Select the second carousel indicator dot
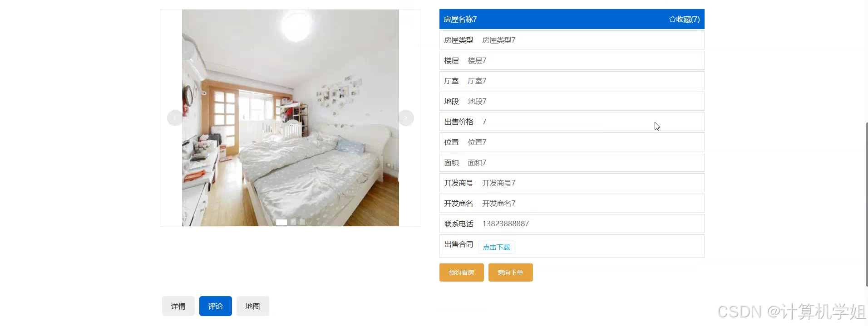The height and width of the screenshot is (326, 868). 293,222
